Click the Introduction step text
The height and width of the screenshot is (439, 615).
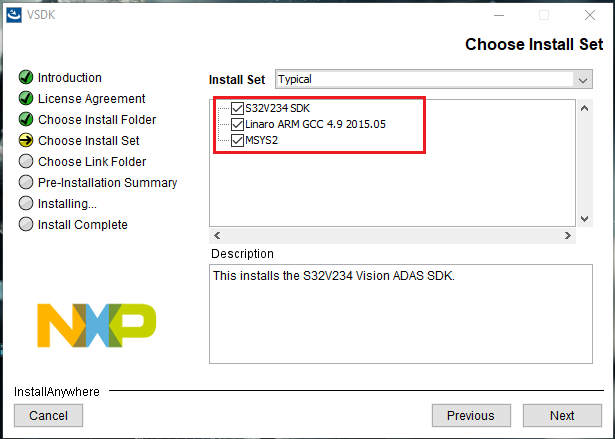[70, 78]
